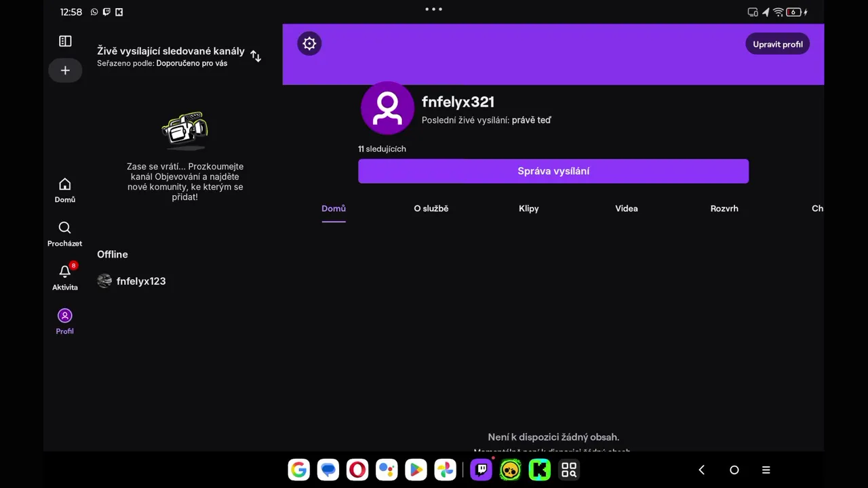This screenshot has height=488, width=868.
Task: Click the fnfelyx321 username heading
Action: [x=458, y=102]
